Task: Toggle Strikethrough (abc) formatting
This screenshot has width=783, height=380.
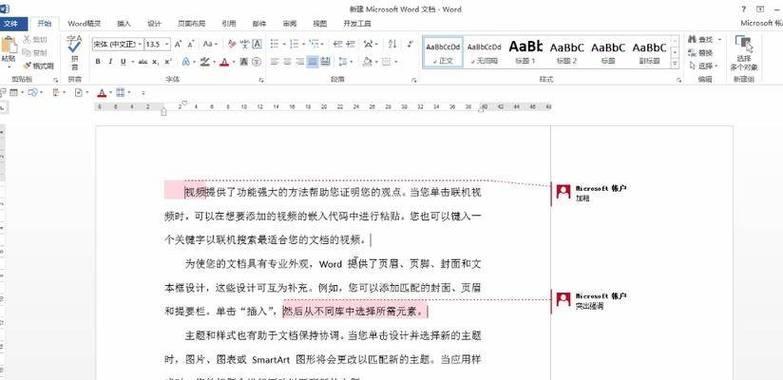Action: pos(143,62)
